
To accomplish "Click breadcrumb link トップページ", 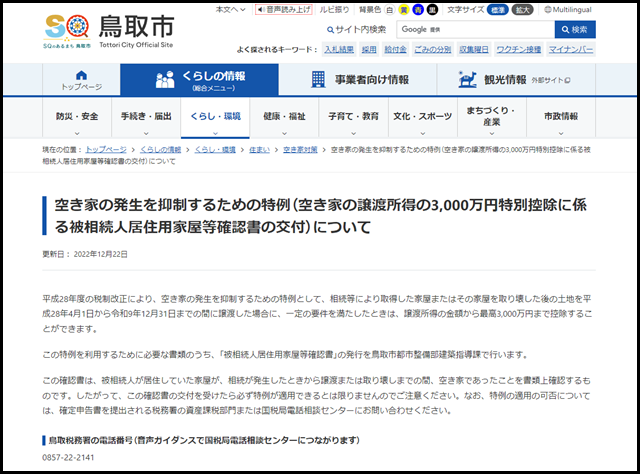I will 106,150.
